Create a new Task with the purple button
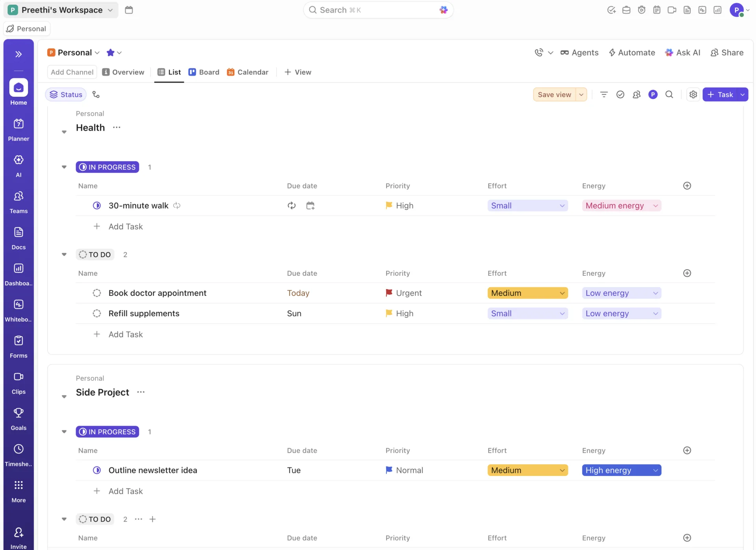Viewport: 756px width, 550px height. pyautogui.click(x=720, y=94)
